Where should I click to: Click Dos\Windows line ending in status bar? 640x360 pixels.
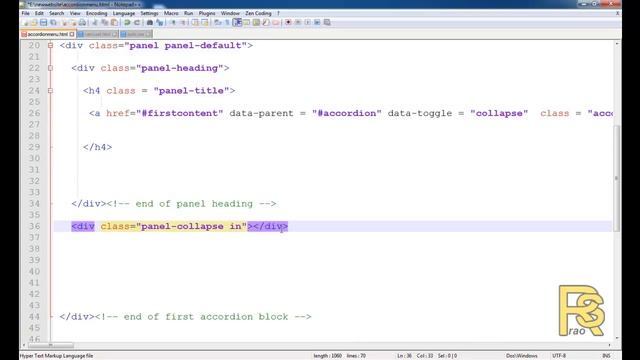[522, 356]
